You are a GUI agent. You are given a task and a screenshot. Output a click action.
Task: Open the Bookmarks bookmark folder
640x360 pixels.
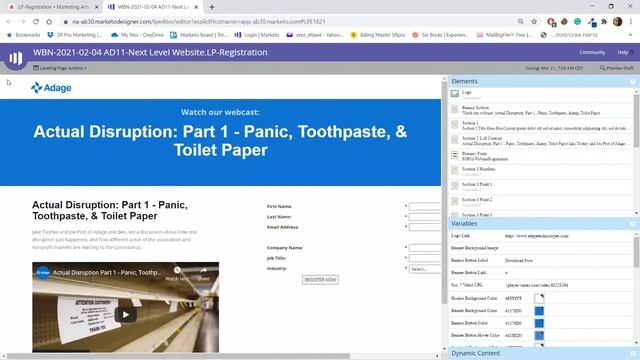tap(23, 35)
